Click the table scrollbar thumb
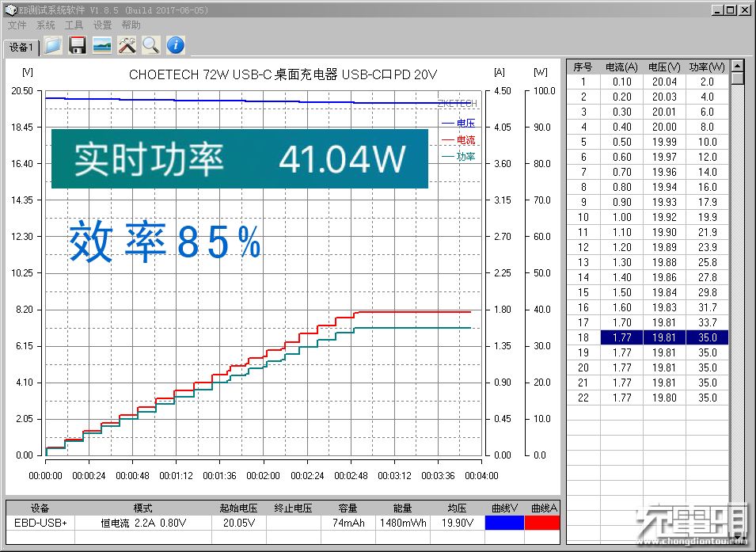 (x=737, y=78)
